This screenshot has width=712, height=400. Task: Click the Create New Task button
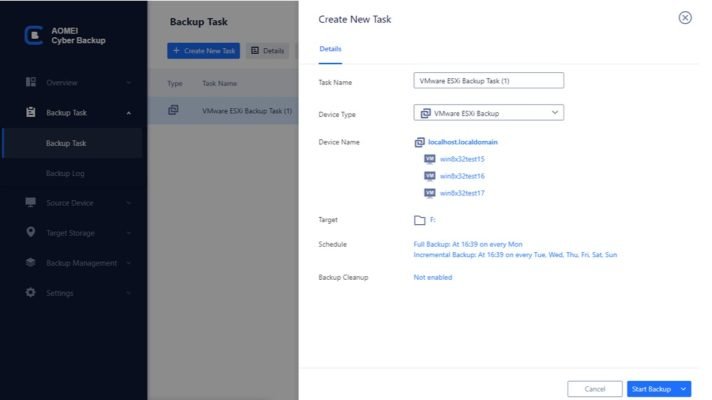coord(203,51)
